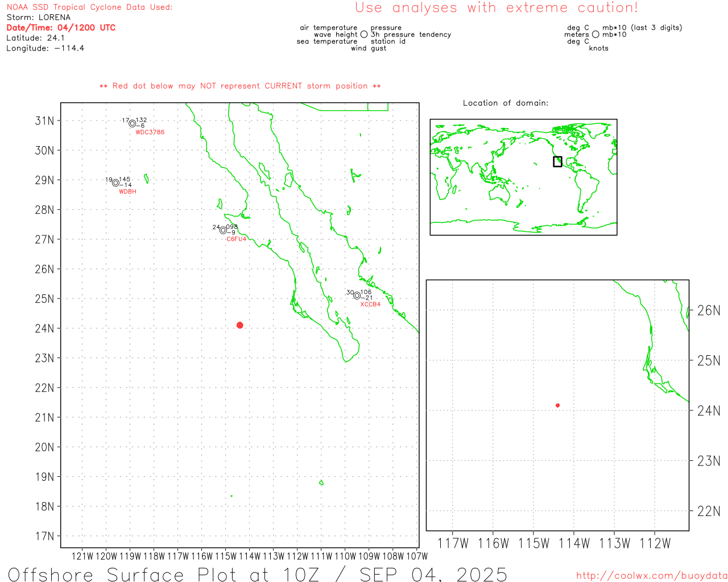Click the 'Latitude: 24.1' text
Image resolution: width=728 pixels, height=582 pixels.
[35, 38]
